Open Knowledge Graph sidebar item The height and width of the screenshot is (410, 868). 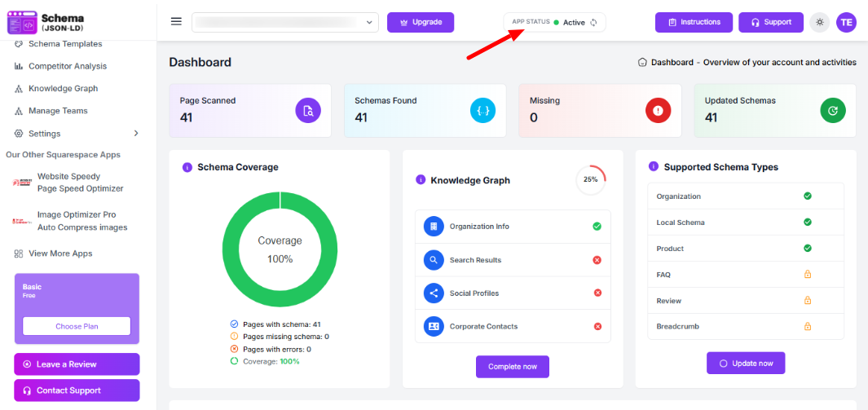[x=63, y=88]
